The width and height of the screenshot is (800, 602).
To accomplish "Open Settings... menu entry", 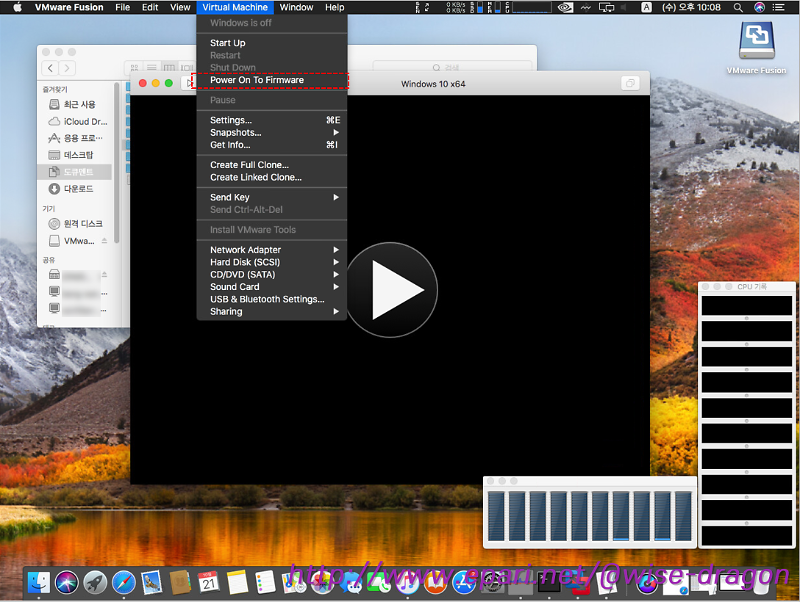I will coord(271,120).
